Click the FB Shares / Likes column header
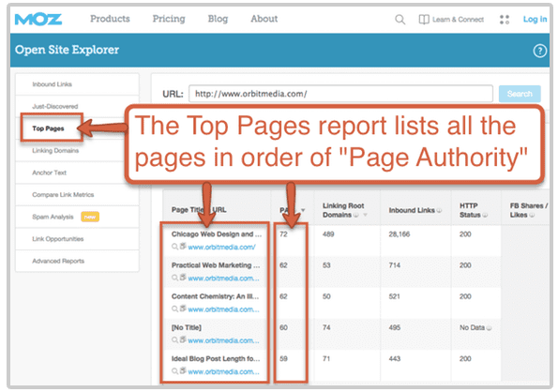Viewport: 558px width, 392px height. pyautogui.click(x=529, y=210)
